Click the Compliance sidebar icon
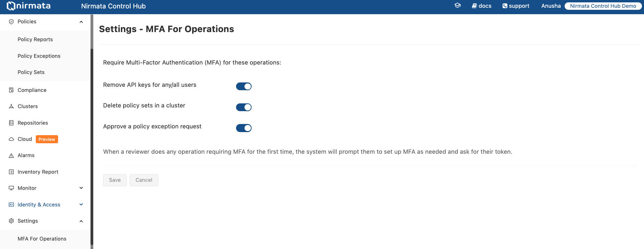The height and width of the screenshot is (249, 644). coord(11,90)
